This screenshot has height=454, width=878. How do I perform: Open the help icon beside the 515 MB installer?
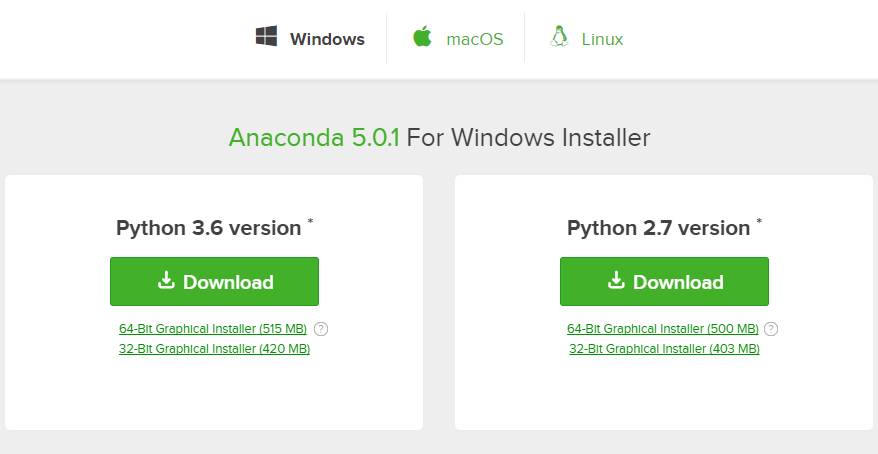(x=320, y=329)
